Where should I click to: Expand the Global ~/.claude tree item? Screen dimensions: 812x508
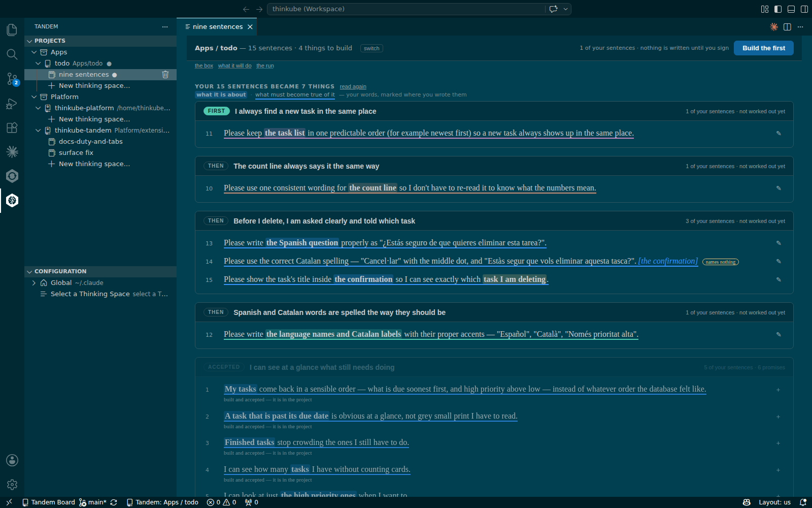coord(34,283)
